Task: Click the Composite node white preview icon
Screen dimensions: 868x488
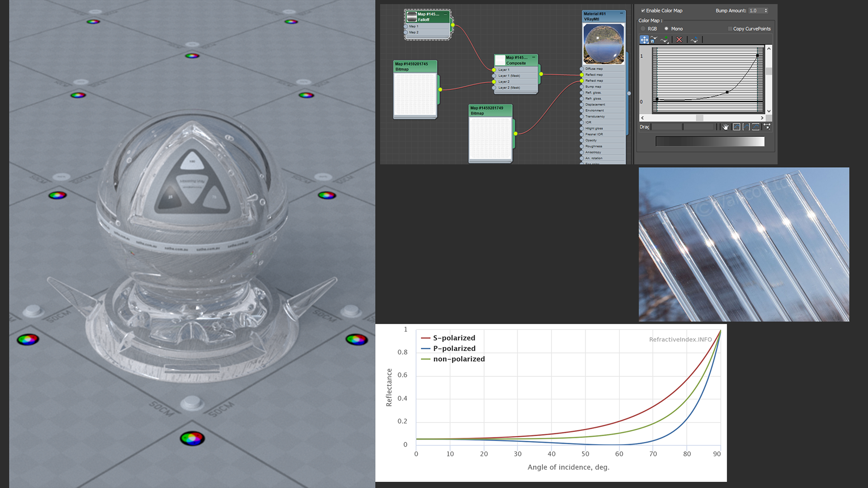Action: tap(500, 60)
